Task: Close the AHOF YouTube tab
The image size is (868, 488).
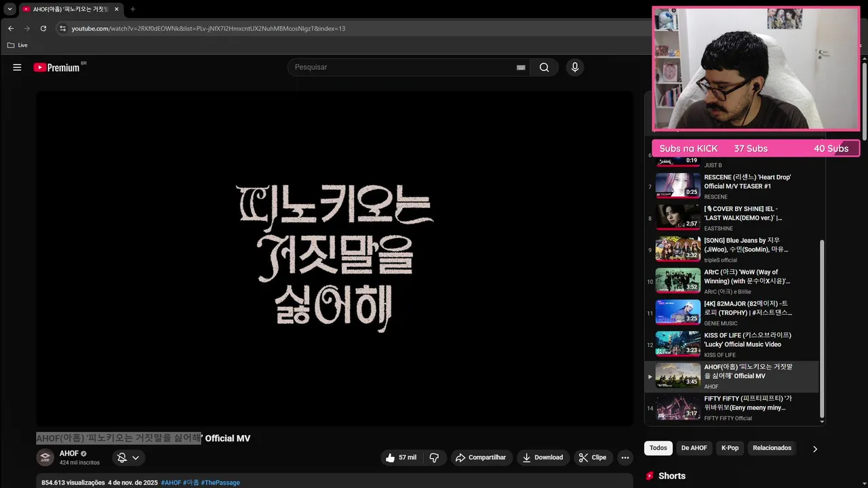Action: 116,9
